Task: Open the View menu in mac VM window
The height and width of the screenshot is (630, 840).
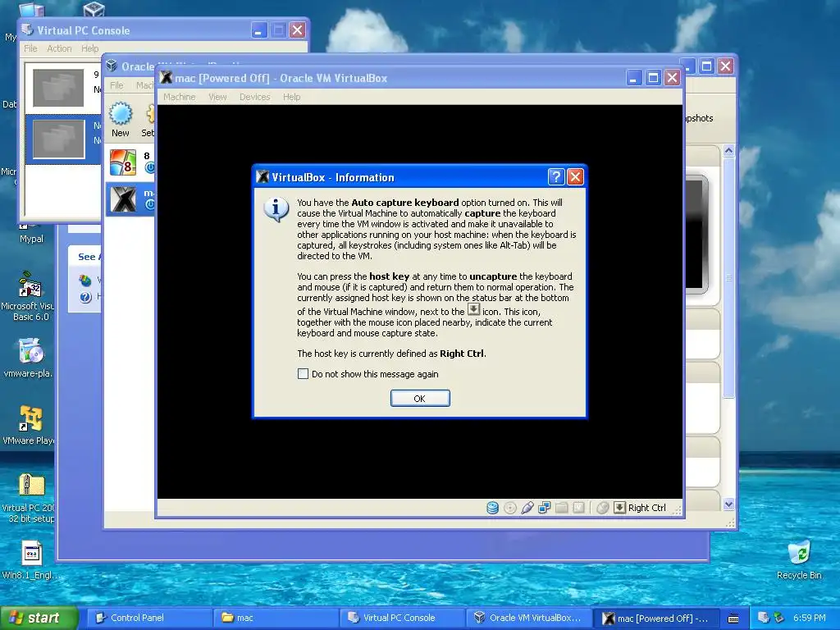Action: (x=217, y=97)
